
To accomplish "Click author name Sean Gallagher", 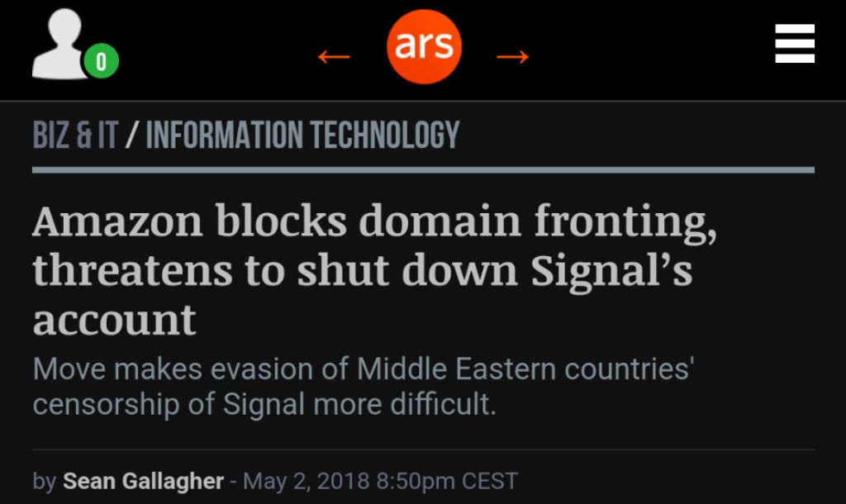I will click(x=143, y=481).
